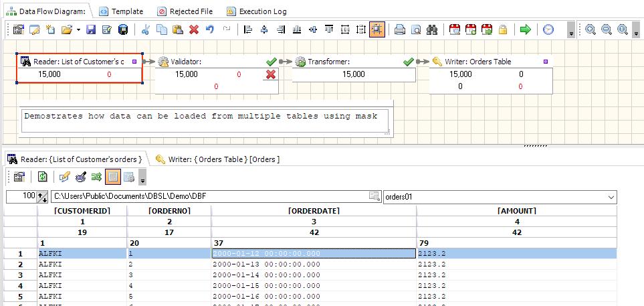Screen dimensions: 644x306
Task: Click the pencil edit icon in reader toolbar
Action: pos(64,177)
